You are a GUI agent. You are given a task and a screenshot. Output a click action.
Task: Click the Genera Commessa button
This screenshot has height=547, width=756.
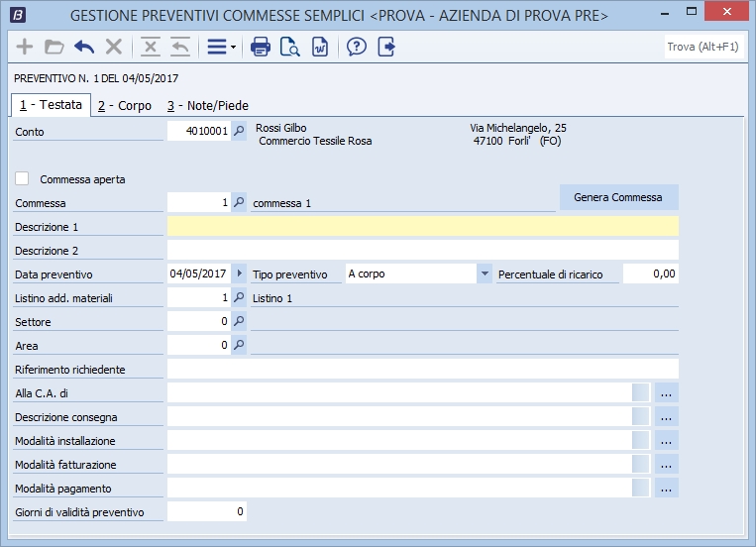pos(618,197)
